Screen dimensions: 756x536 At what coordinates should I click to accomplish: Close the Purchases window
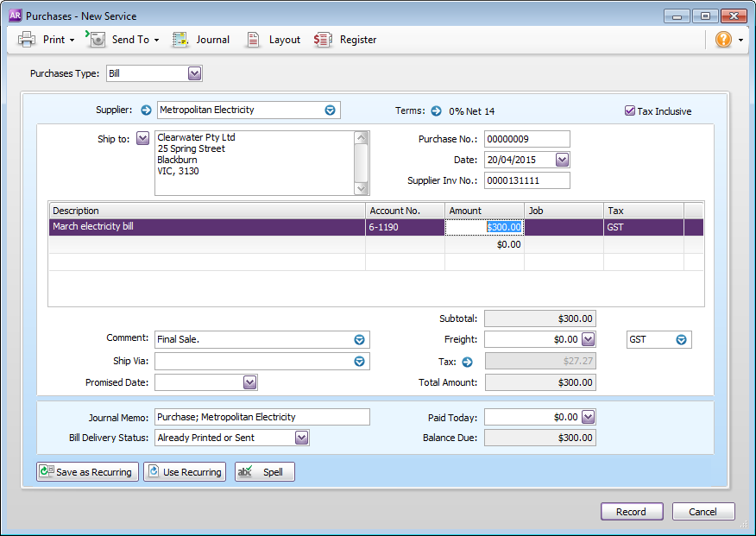pos(734,16)
